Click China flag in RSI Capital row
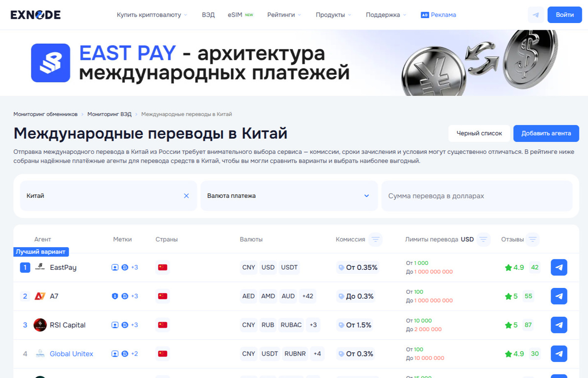 [x=163, y=325]
